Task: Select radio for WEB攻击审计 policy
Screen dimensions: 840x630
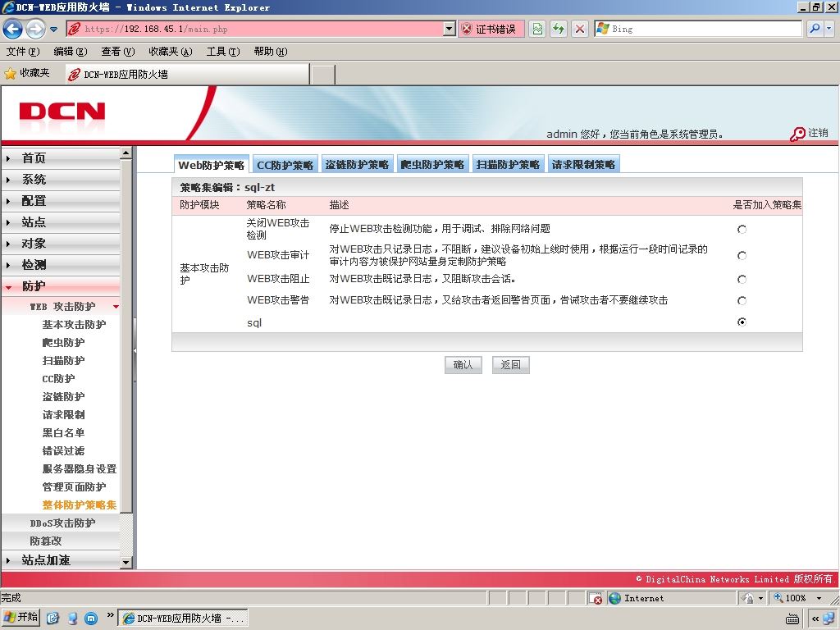Action: point(742,256)
